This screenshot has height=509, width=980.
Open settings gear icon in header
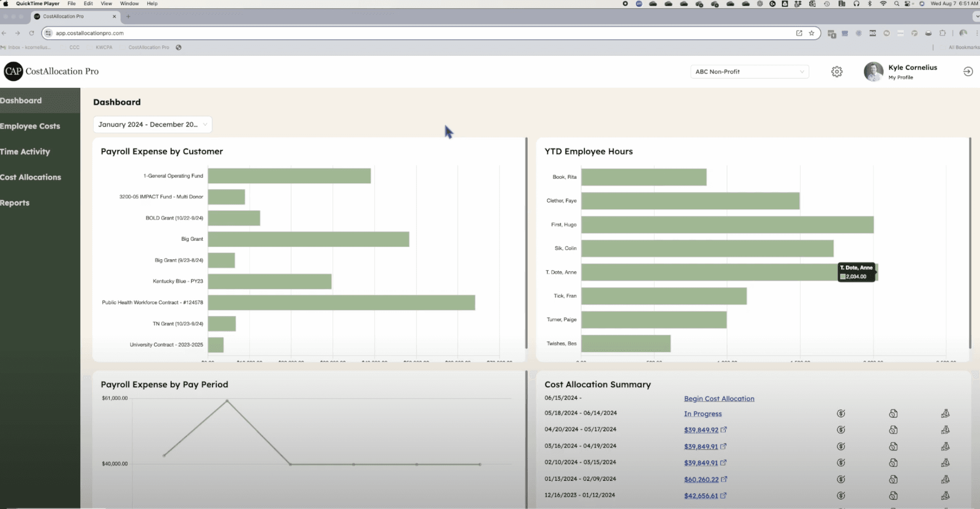coord(836,72)
